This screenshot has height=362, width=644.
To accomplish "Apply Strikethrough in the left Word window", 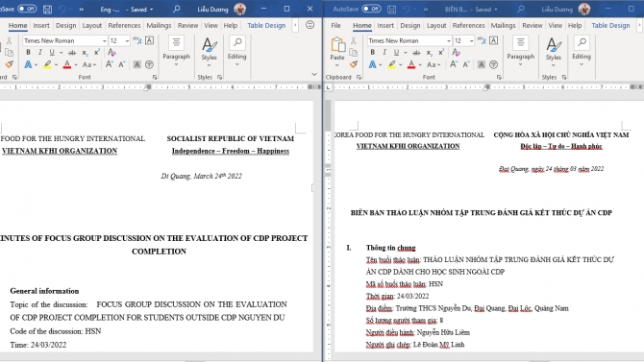I will click(72, 53).
